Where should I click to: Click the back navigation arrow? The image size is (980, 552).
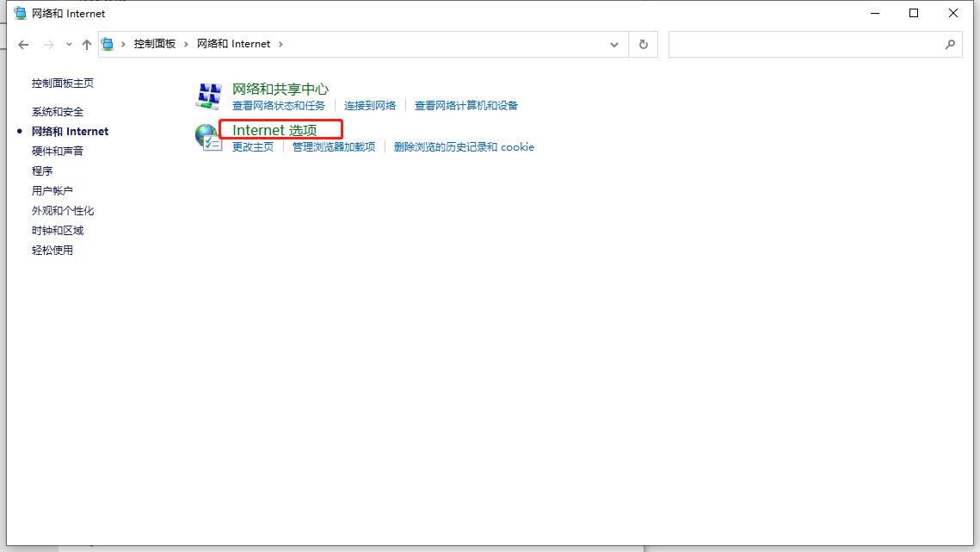click(x=23, y=44)
